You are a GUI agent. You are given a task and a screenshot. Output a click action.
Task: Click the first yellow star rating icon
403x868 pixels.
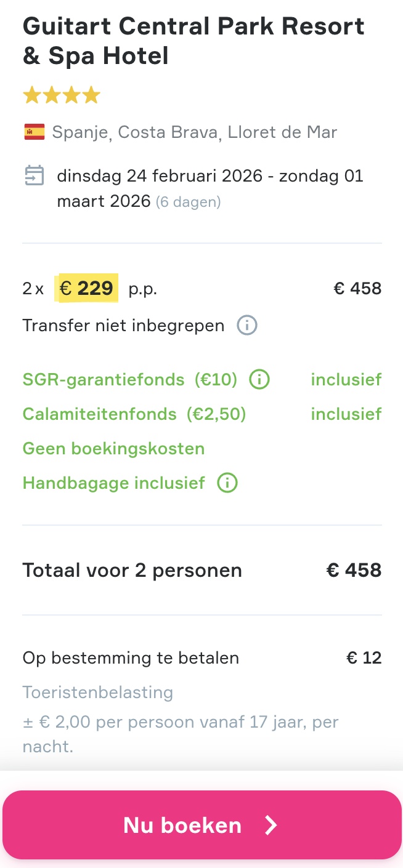click(x=32, y=94)
